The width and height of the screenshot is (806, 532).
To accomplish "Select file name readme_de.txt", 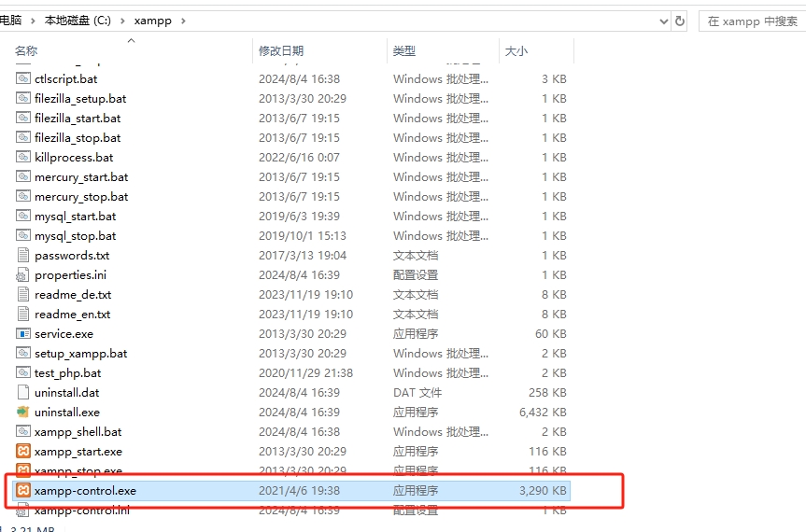I will (73, 294).
